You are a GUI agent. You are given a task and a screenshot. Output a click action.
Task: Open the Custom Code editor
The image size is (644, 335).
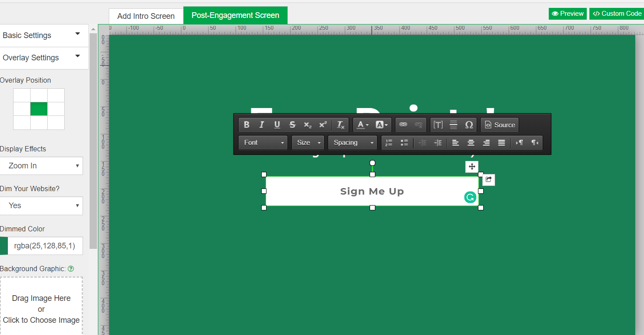617,14
